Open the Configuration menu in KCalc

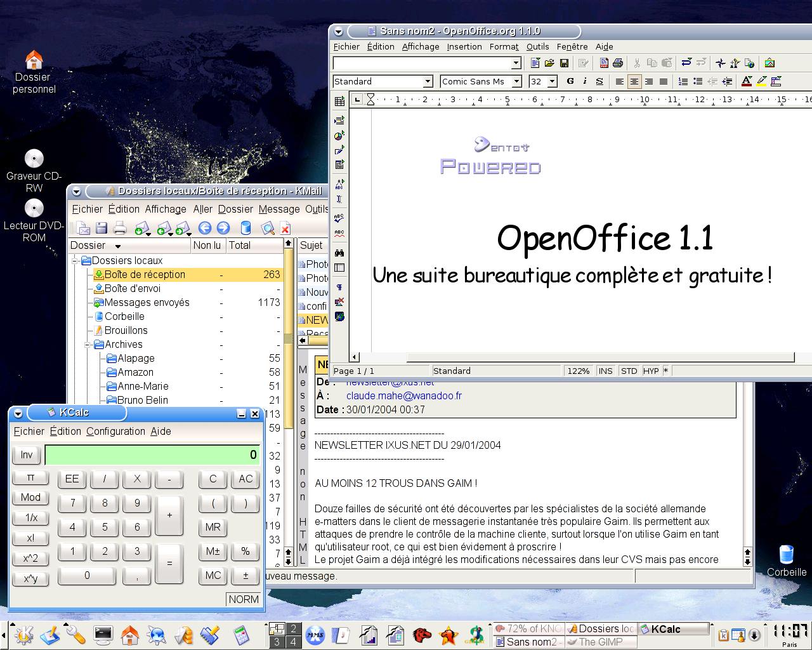click(115, 431)
